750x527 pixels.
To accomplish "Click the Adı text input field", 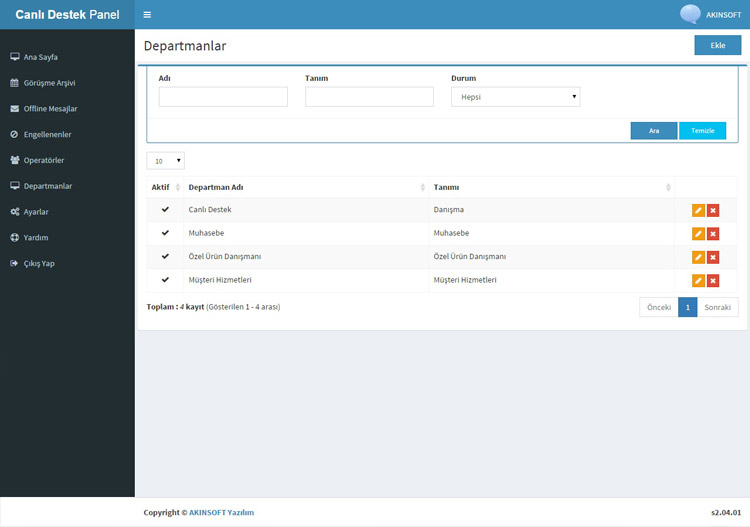I will [223, 97].
